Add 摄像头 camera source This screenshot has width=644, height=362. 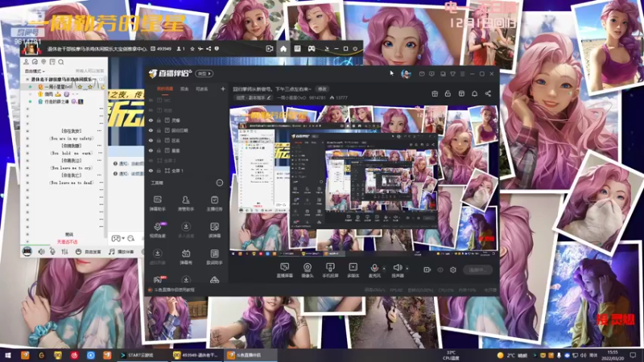tap(308, 270)
